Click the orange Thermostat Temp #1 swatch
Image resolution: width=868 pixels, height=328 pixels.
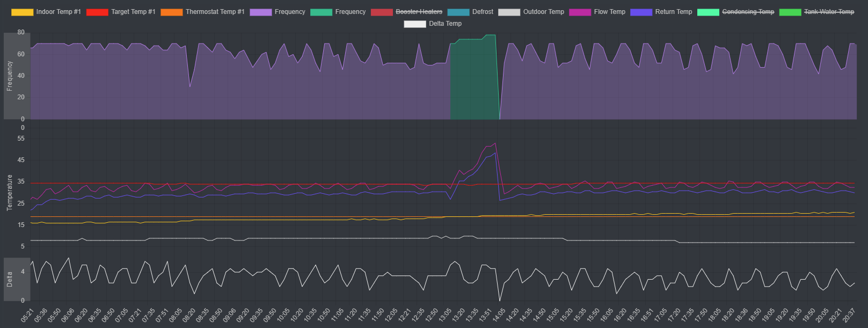point(171,12)
